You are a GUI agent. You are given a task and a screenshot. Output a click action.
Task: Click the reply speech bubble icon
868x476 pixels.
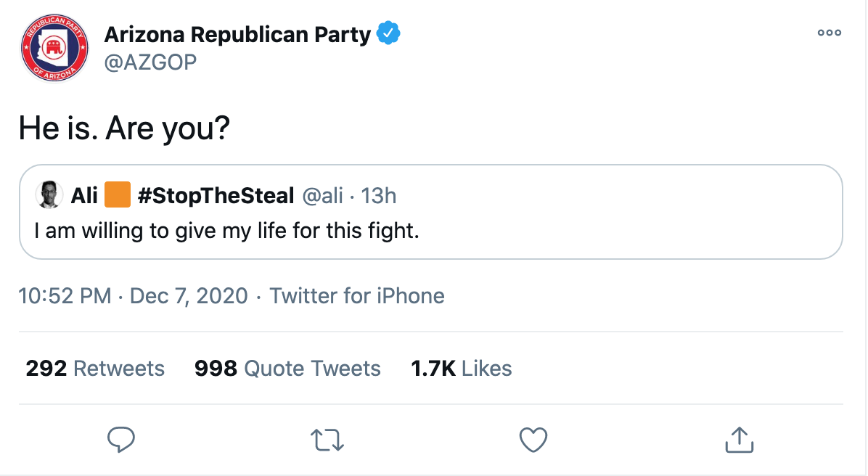[121, 439]
